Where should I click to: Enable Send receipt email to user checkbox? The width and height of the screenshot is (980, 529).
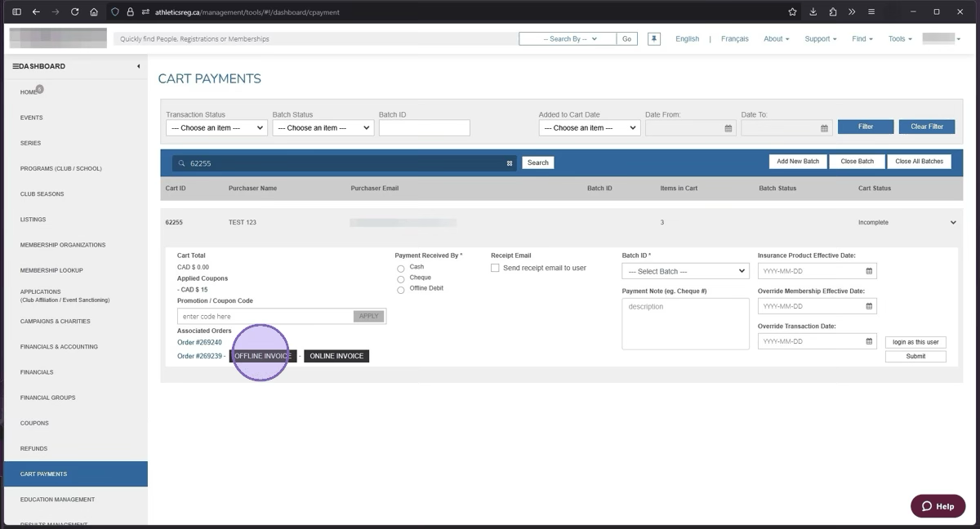coord(495,268)
